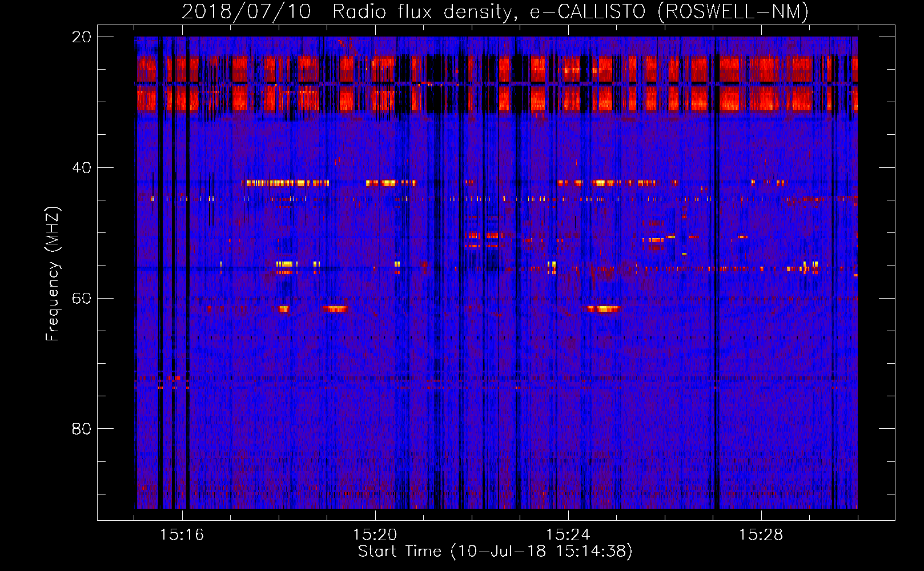The width and height of the screenshot is (924, 571).
Task: Click the 15:20 time tick label
Action: 375,535
